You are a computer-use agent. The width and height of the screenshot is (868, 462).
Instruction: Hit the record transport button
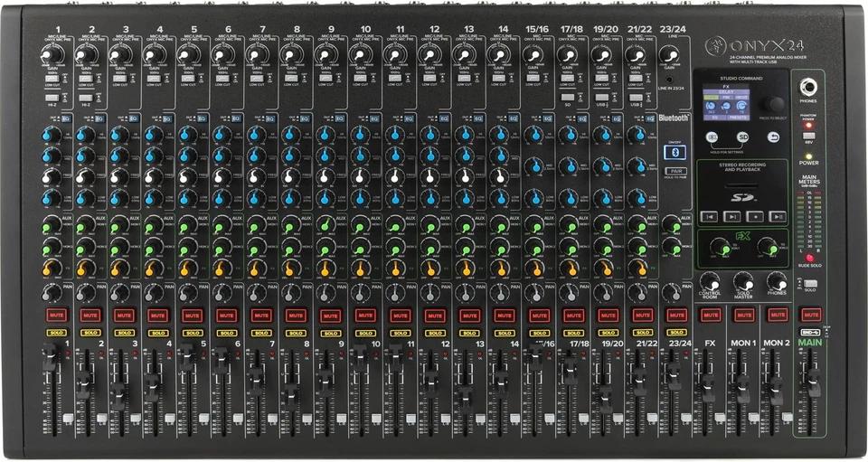[754, 217]
